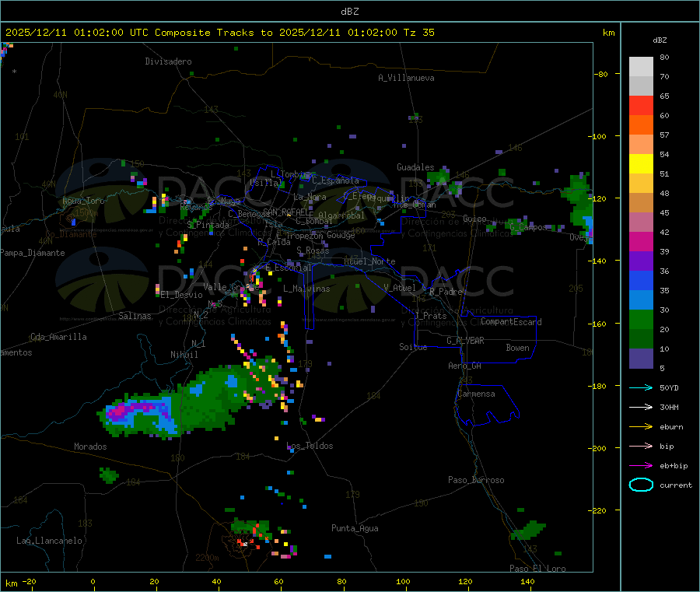Click the 'J_Prats' map label
Image resolution: width=700 pixels, height=592 pixels.
[431, 315]
